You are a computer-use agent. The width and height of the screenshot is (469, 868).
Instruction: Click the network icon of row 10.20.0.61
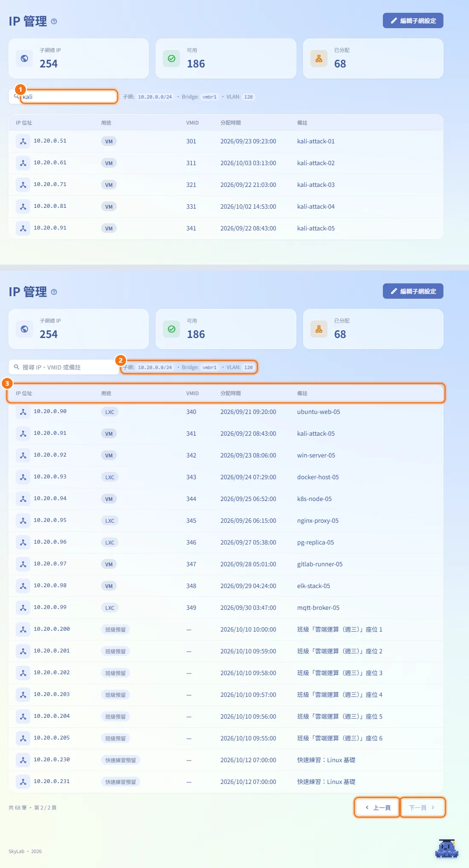point(23,163)
